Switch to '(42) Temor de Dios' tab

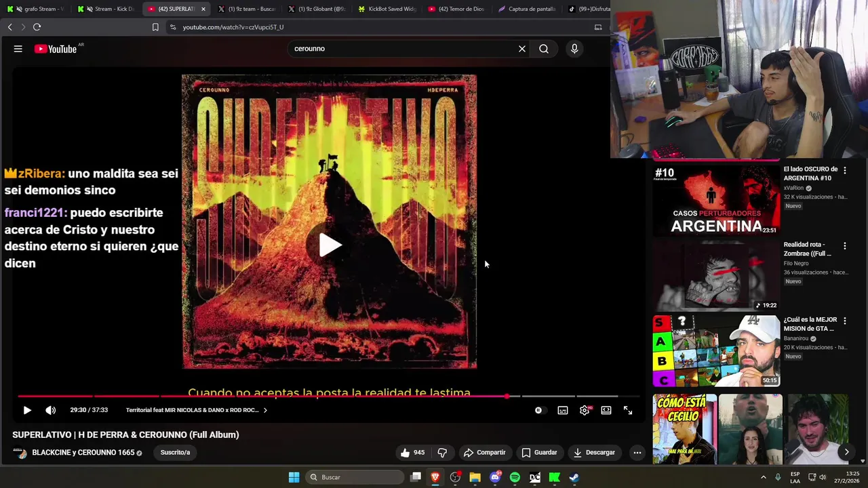pos(458,9)
